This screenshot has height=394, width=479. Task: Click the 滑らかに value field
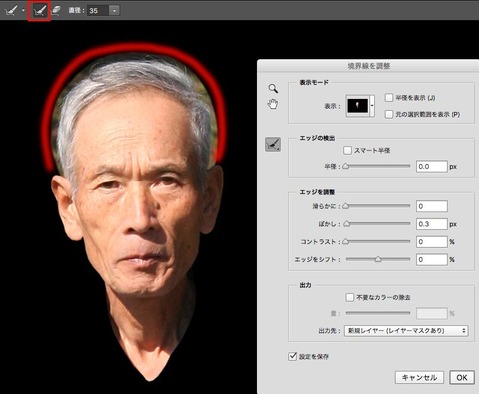pyautogui.click(x=431, y=206)
